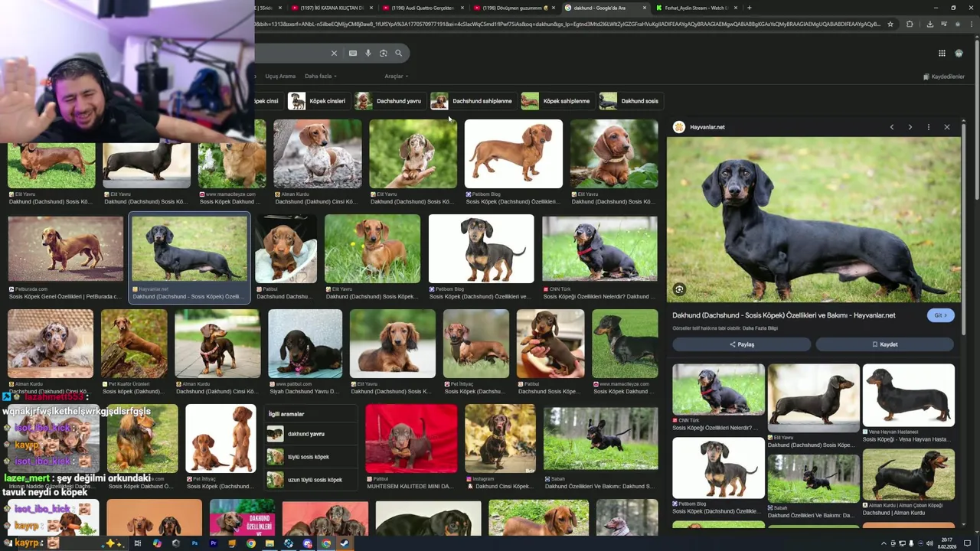Open File Explorer from the taskbar

click(269, 543)
